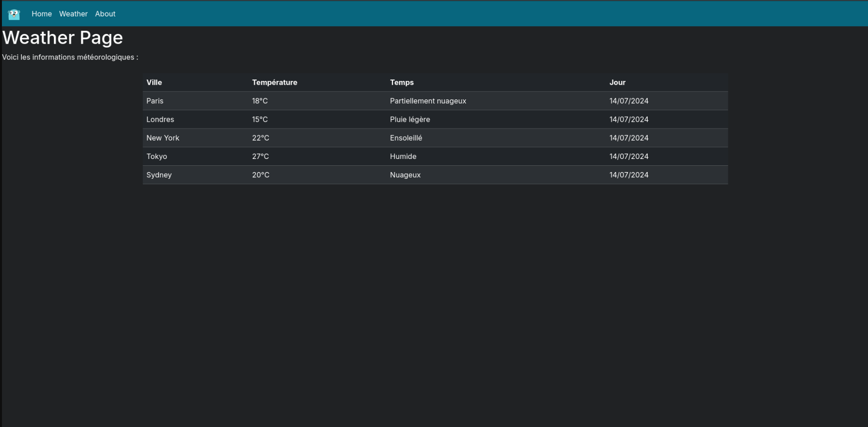Select the Ville column header
Image resolution: width=868 pixels, height=427 pixels.
154,82
